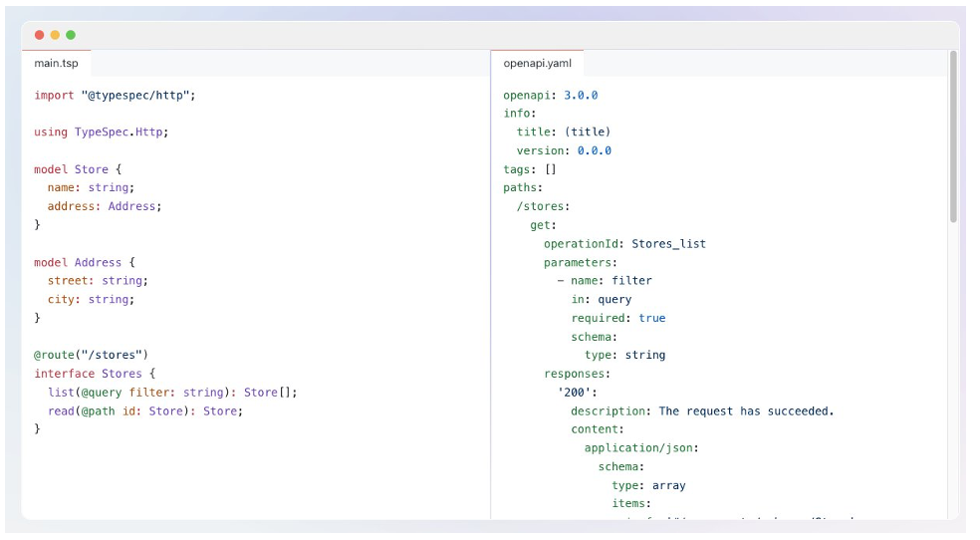Click the 'model Address {' declaration
Viewport: 980px width, 540px height.
pyautogui.click(x=84, y=263)
